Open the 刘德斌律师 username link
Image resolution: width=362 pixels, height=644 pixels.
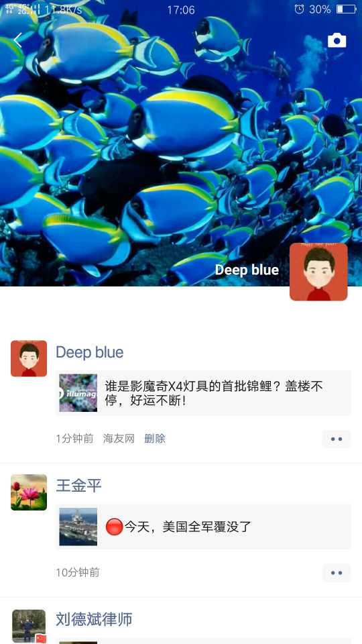94,620
